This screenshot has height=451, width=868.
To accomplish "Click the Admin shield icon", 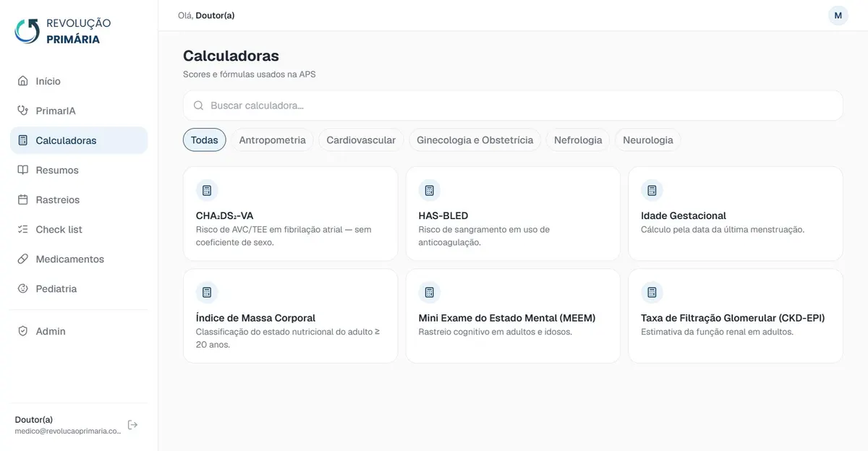I will click(x=22, y=331).
